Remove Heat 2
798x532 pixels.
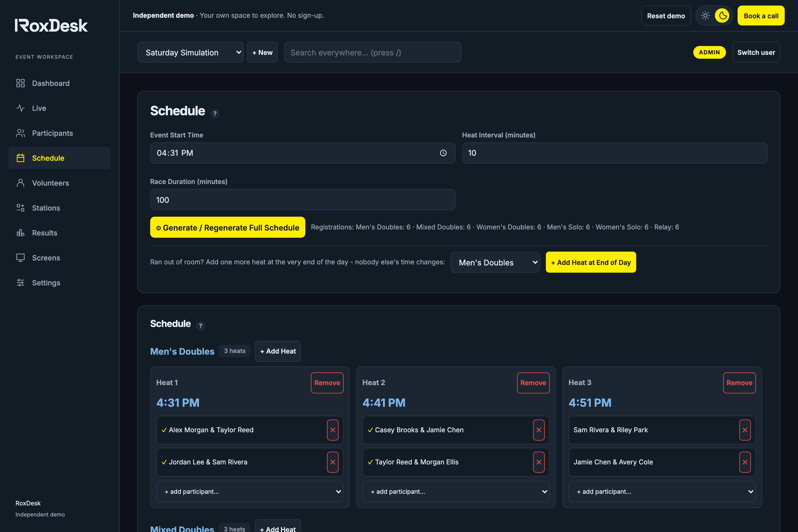tap(533, 383)
